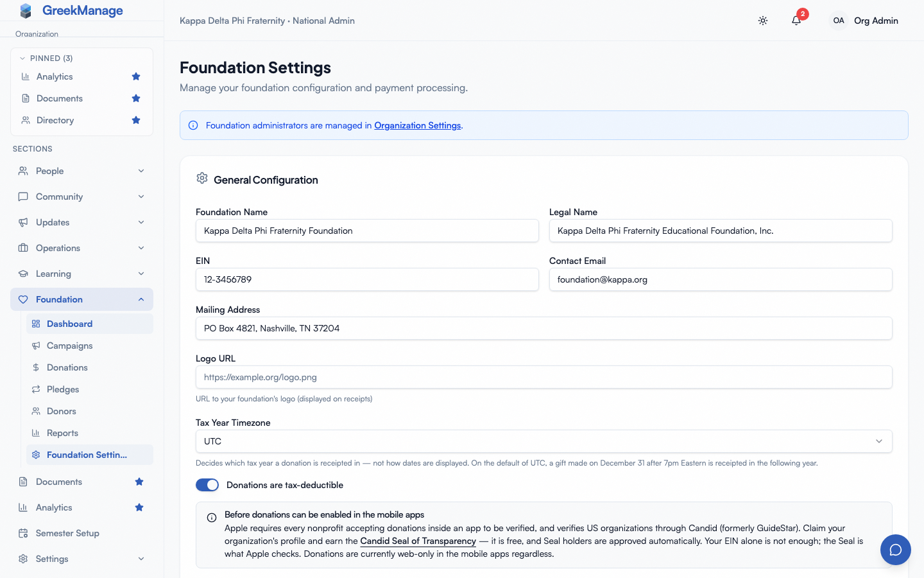This screenshot has width=924, height=578.
Task: Open Foundation Reports
Action: tap(90, 433)
